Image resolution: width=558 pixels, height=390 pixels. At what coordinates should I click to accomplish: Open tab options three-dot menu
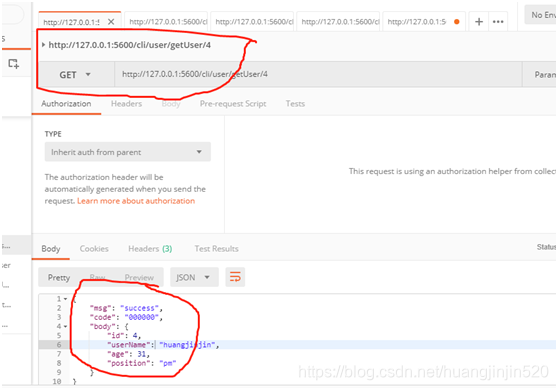click(x=498, y=22)
